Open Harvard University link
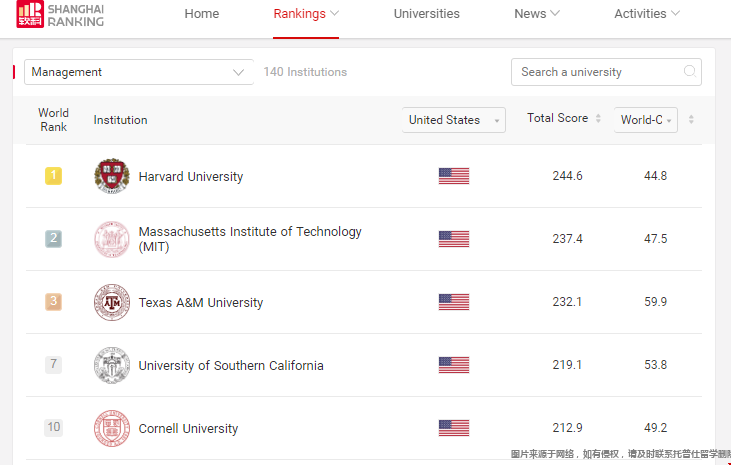This screenshot has height=465, width=731. tap(191, 176)
